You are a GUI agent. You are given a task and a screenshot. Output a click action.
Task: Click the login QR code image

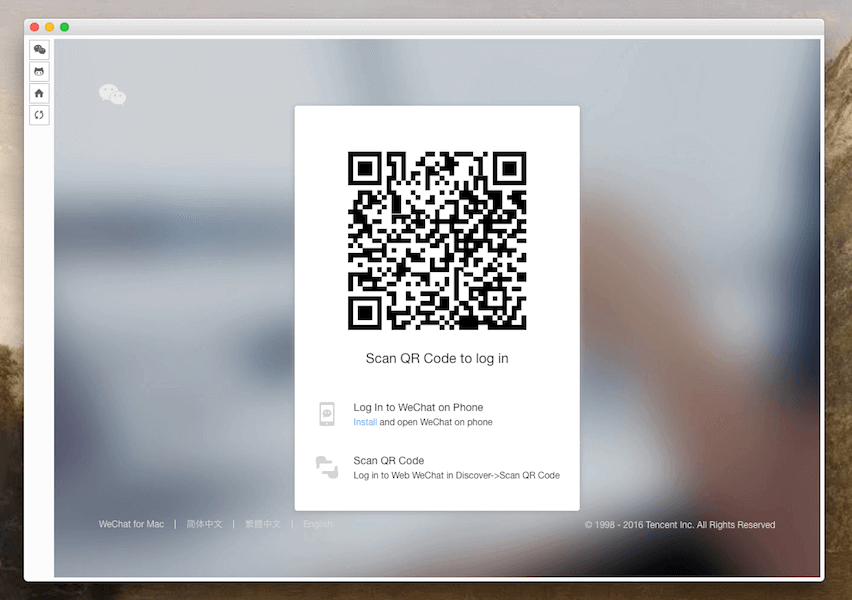click(x=437, y=240)
